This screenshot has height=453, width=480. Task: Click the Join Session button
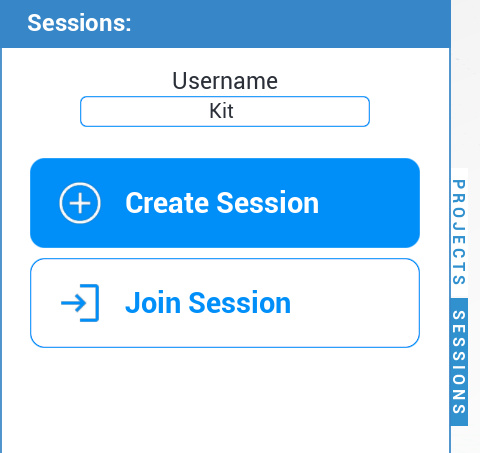(225, 303)
